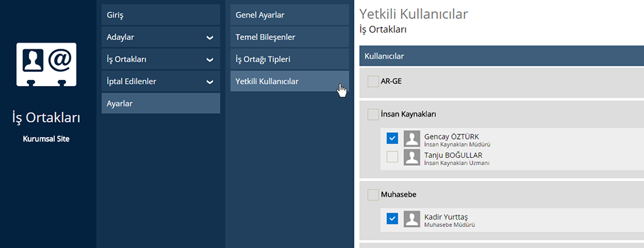Image resolution: width=644 pixels, height=248 pixels.
Task: Click Kadir Yurttaş's avatar icon
Action: 412,219
